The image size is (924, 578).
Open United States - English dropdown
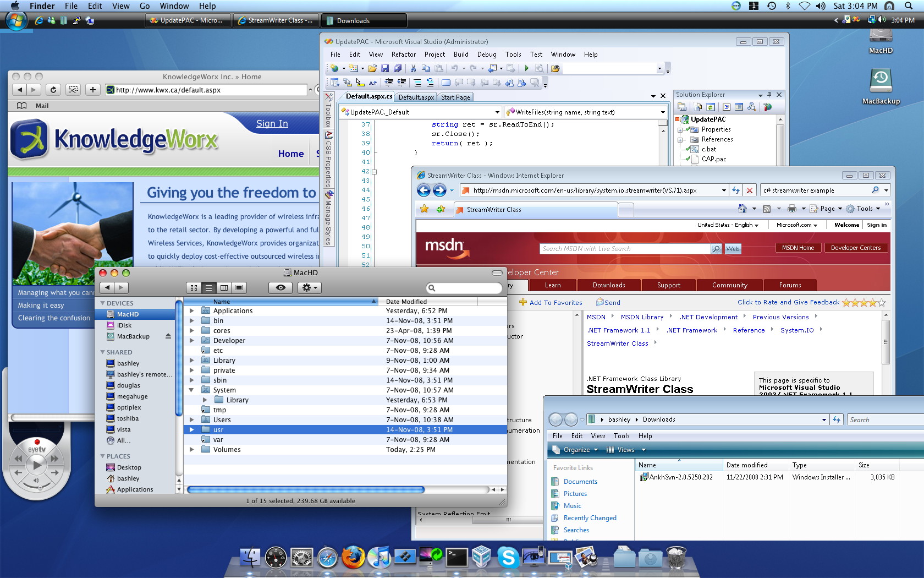click(x=728, y=225)
